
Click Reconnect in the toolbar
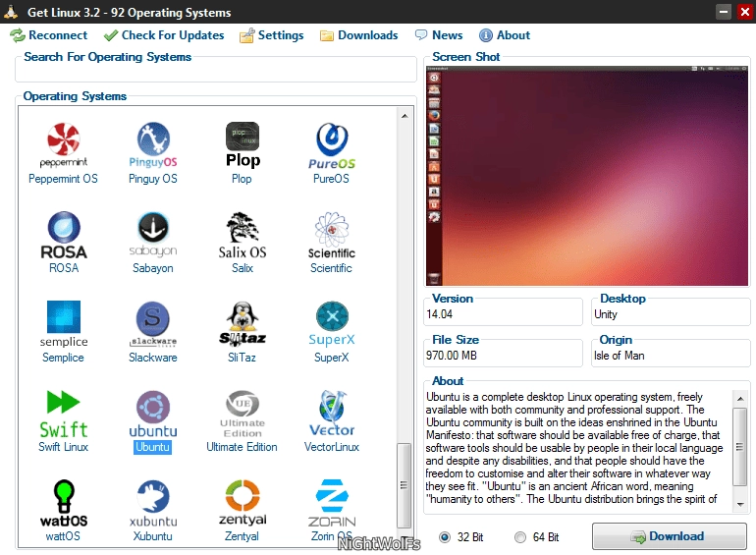49,35
